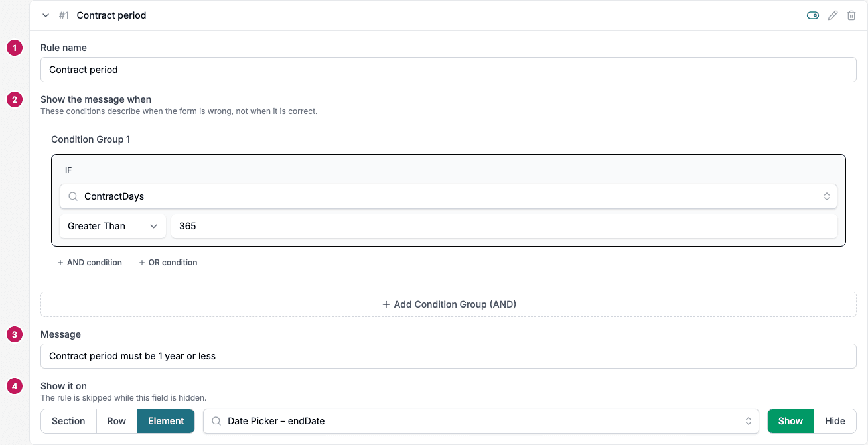This screenshot has width=868, height=445.
Task: Click the #1 rule number label
Action: tap(64, 15)
